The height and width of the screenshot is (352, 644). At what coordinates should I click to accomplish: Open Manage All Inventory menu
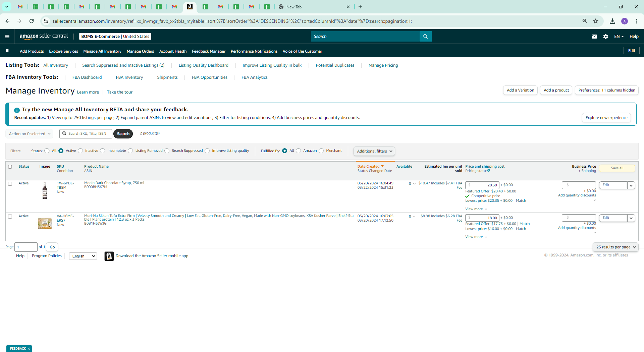tap(102, 51)
